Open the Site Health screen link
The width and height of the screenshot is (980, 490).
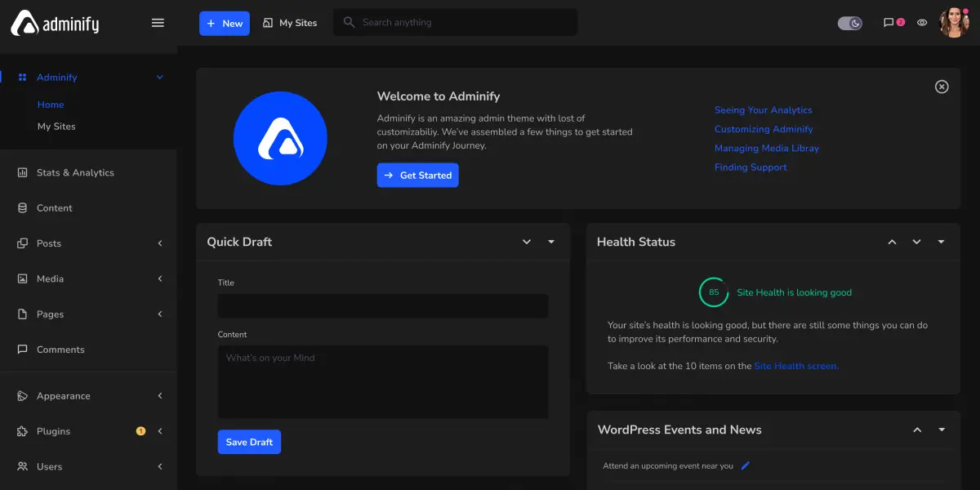(x=796, y=366)
